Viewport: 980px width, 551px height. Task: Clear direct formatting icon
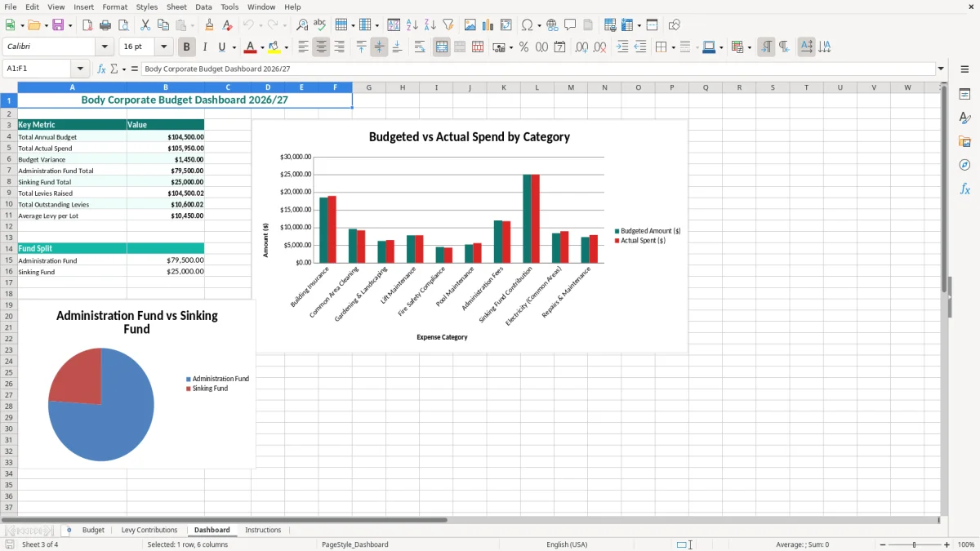[x=227, y=25]
